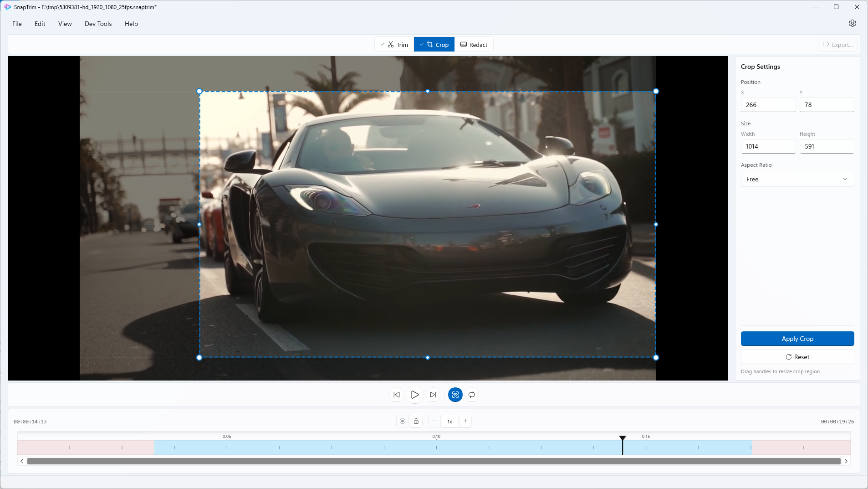Image resolution: width=868 pixels, height=489 pixels.
Task: Start video playback with the play button
Action: (x=414, y=395)
